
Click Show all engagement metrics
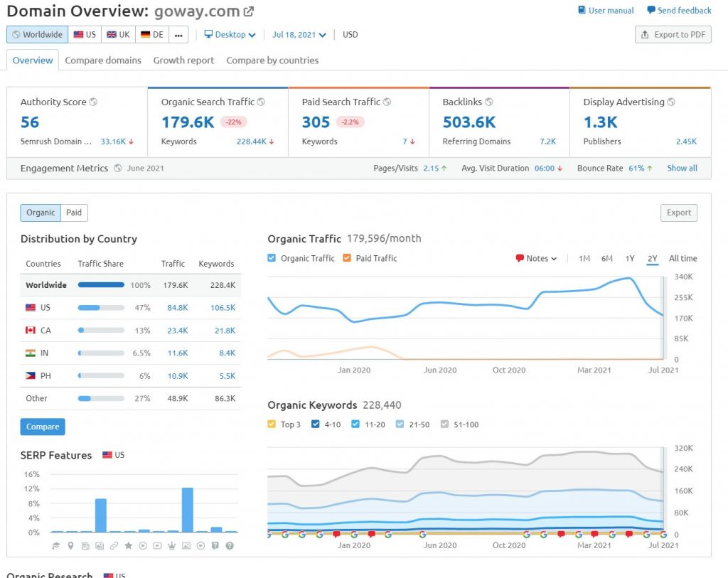click(x=682, y=168)
